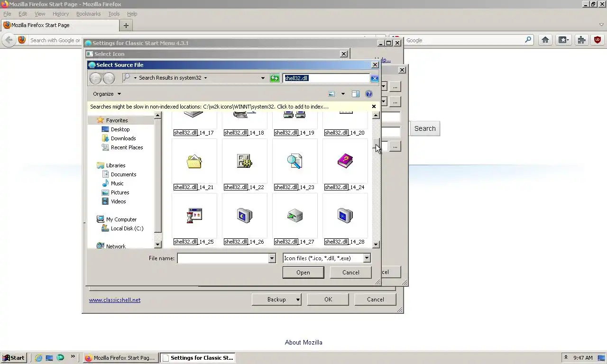Click the navigation pane scrollbar down arrow
The image size is (607, 364).
(158, 245)
